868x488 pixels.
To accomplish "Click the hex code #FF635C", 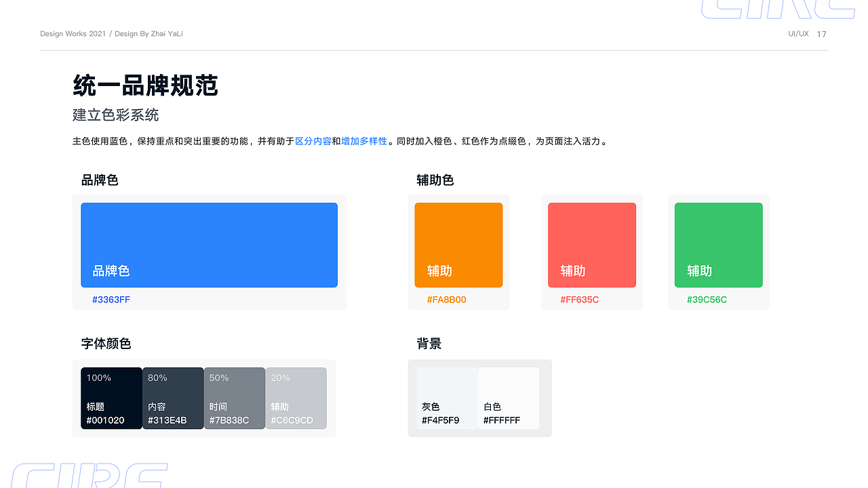I will click(580, 300).
